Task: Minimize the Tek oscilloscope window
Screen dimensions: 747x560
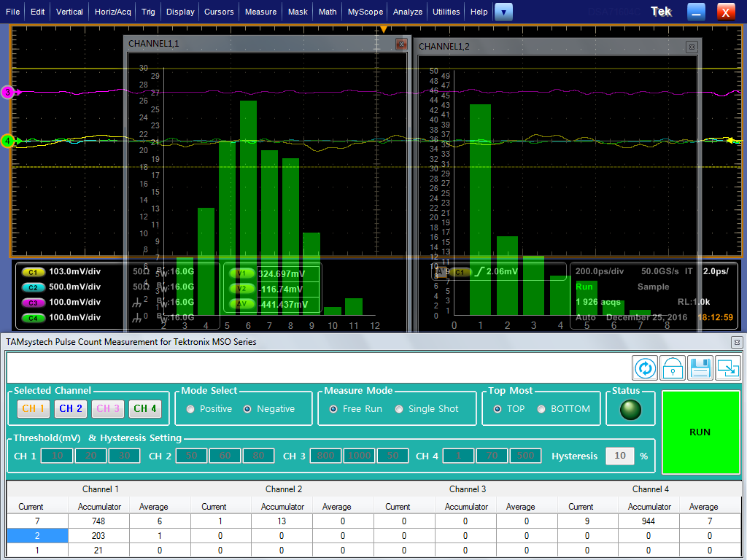Action: tap(696, 12)
